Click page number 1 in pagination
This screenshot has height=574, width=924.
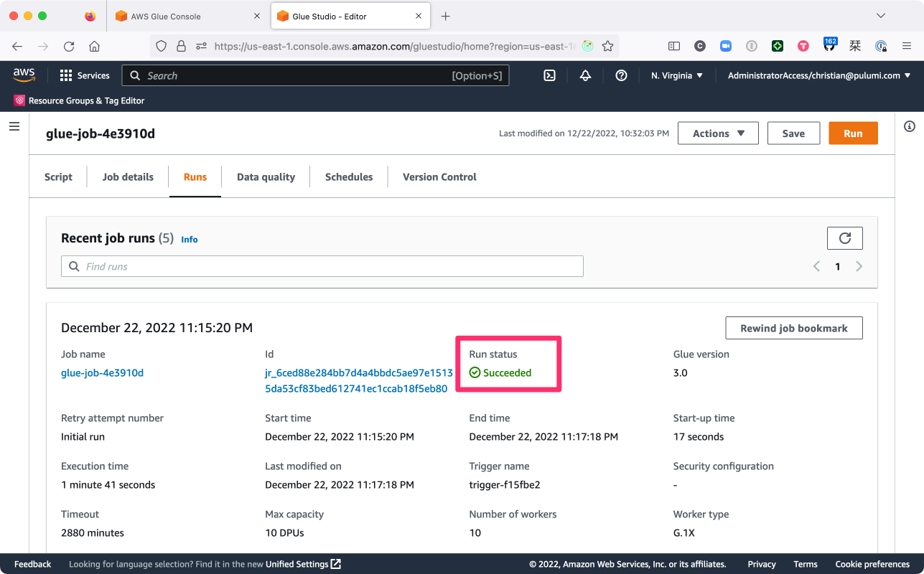837,266
